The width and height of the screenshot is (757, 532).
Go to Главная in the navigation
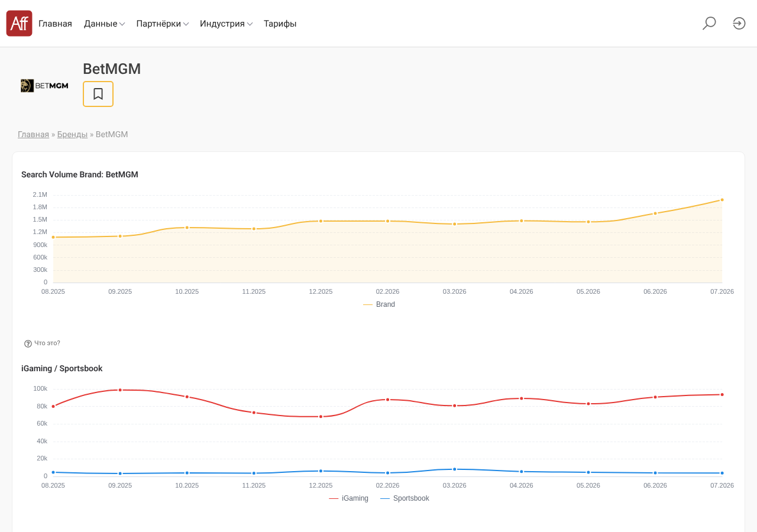pos(55,24)
